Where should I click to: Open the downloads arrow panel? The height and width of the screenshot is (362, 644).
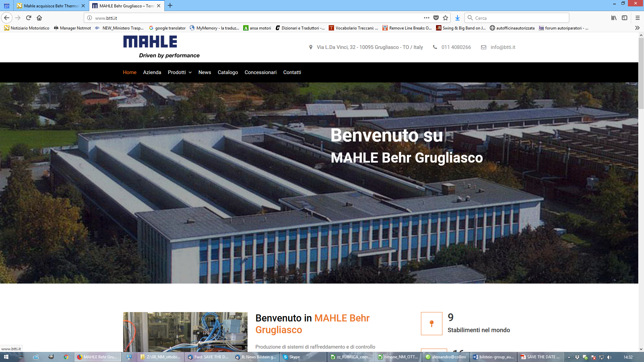pos(457,18)
